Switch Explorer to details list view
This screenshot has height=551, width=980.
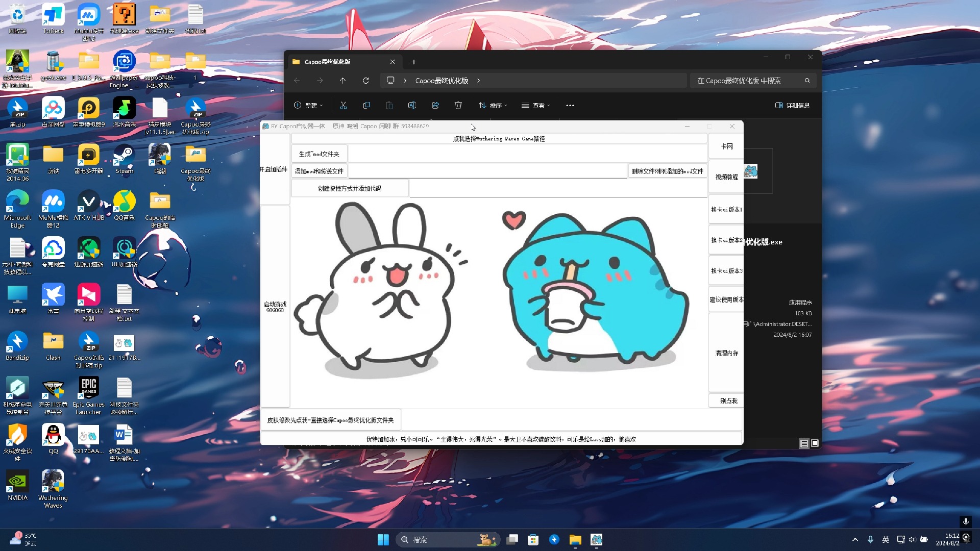pos(804,443)
